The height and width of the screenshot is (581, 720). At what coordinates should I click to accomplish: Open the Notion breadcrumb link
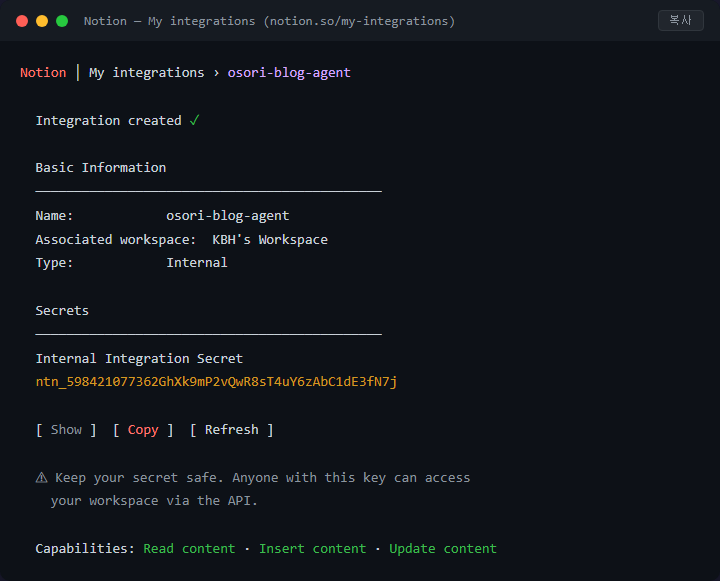point(43,73)
